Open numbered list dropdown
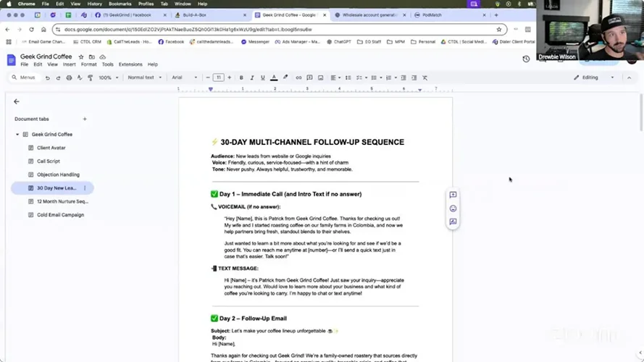Image resolution: width=644 pixels, height=362 pixels. pos(391,77)
